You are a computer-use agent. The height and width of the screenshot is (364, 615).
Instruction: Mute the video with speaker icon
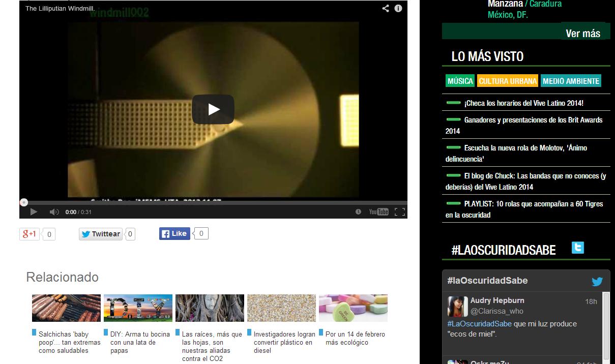pyautogui.click(x=54, y=212)
